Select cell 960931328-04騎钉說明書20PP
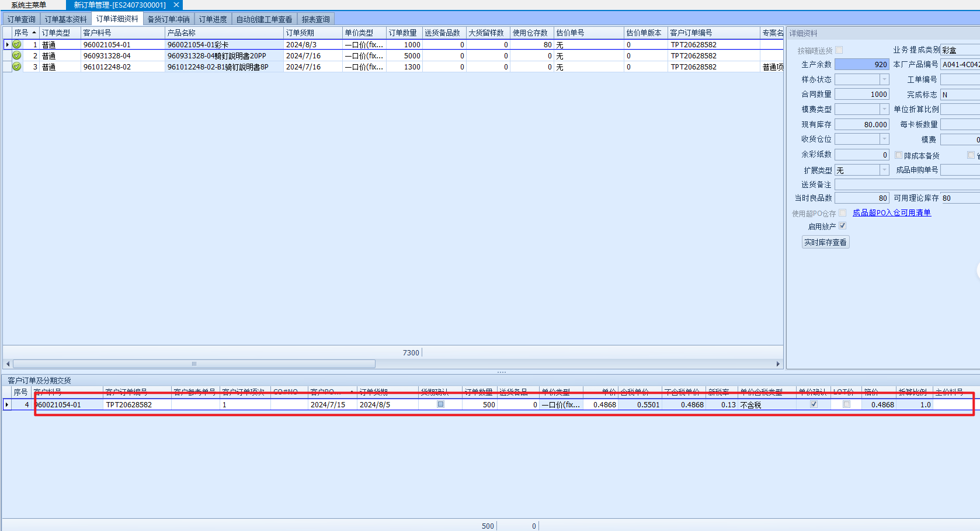 (x=224, y=55)
